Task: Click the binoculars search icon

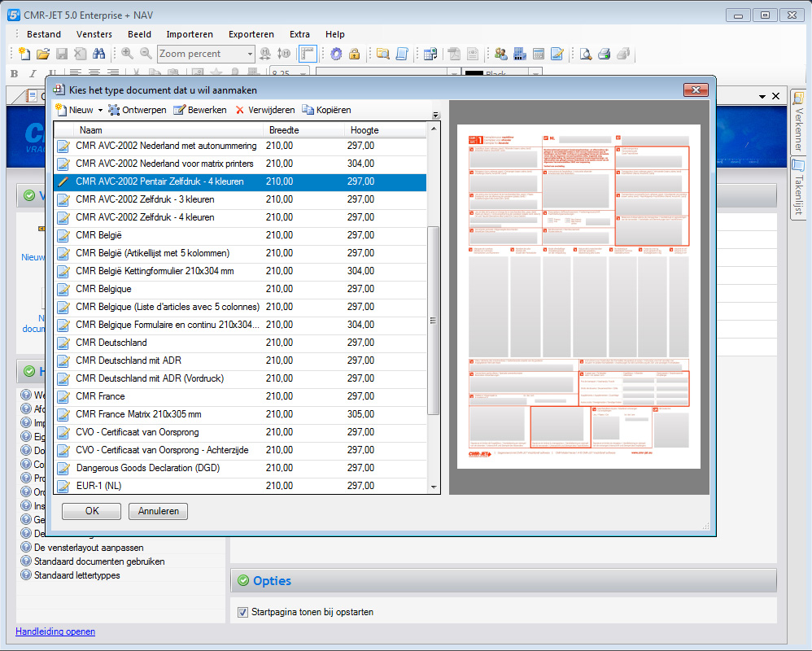Action: pyautogui.click(x=99, y=54)
